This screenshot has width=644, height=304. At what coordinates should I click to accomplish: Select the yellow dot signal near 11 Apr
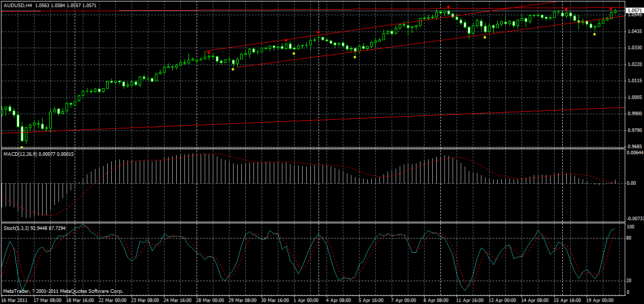(485, 37)
